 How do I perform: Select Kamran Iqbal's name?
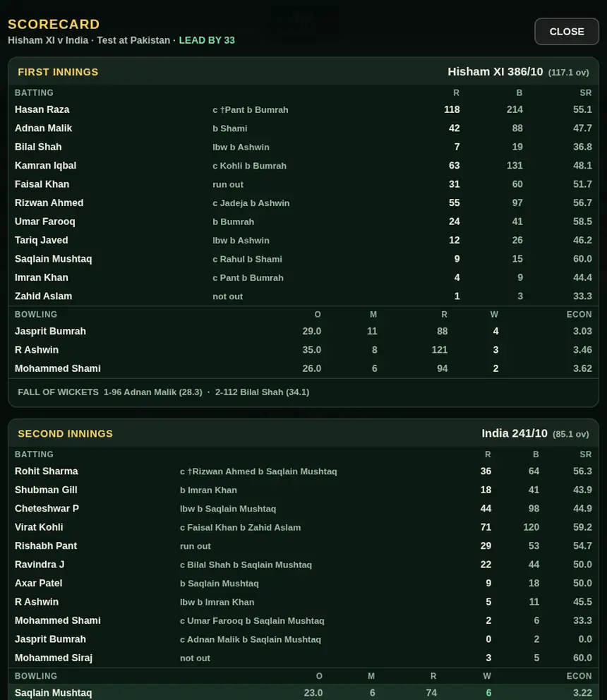pos(46,166)
